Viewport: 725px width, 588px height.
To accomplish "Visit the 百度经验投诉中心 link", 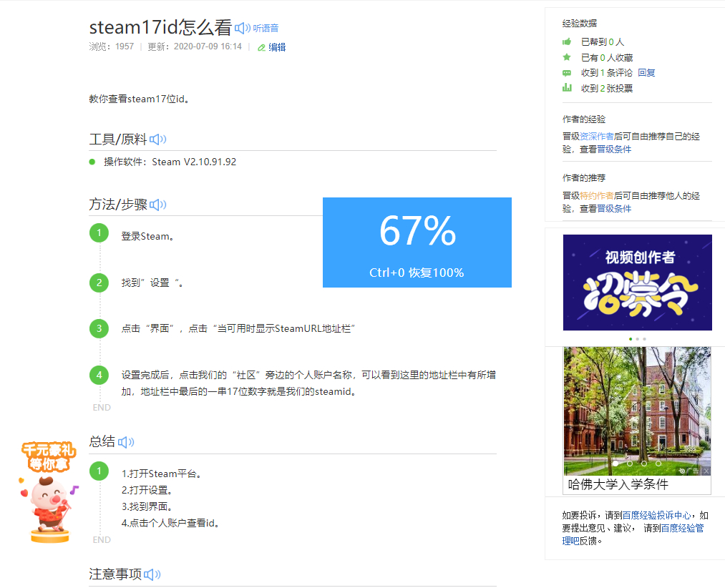I will coord(656,515).
